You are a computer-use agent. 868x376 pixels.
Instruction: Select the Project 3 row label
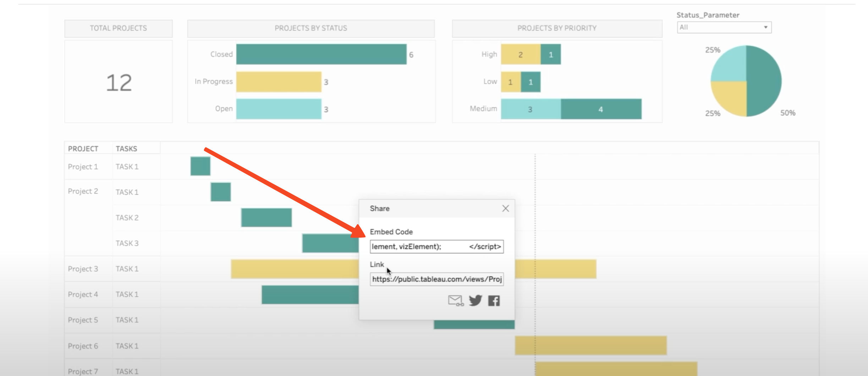tap(83, 269)
